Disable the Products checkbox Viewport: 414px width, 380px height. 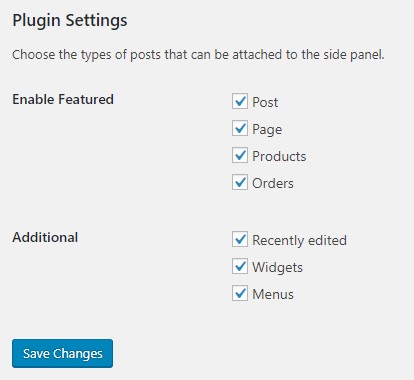point(240,155)
